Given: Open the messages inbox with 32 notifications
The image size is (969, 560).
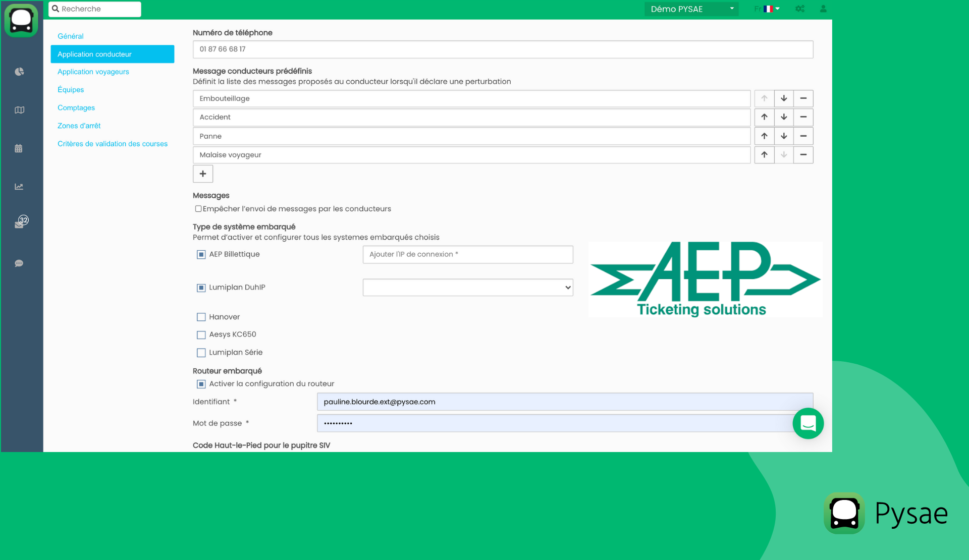Looking at the screenshot, I should pos(19,223).
